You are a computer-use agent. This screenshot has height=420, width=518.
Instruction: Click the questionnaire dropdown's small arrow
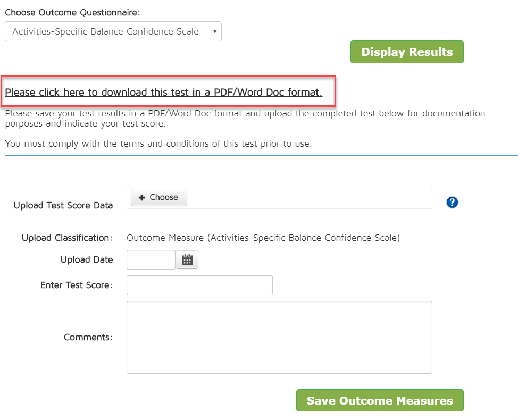(215, 31)
